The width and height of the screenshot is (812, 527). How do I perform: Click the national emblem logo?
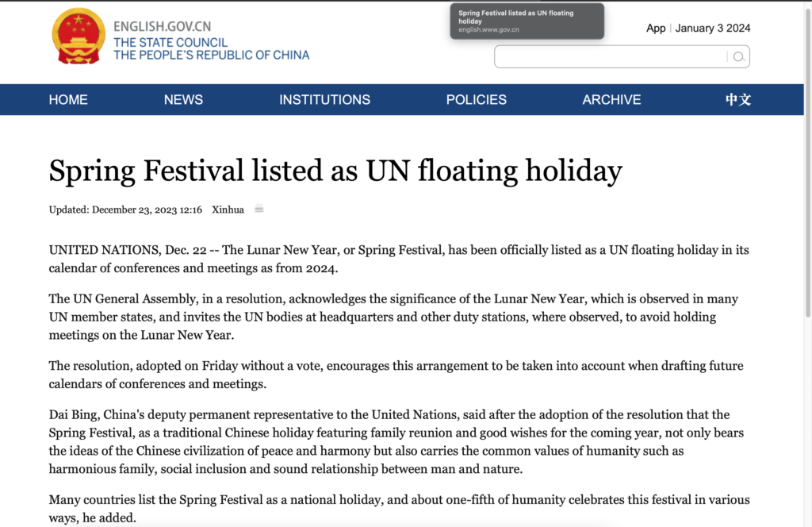pos(79,37)
